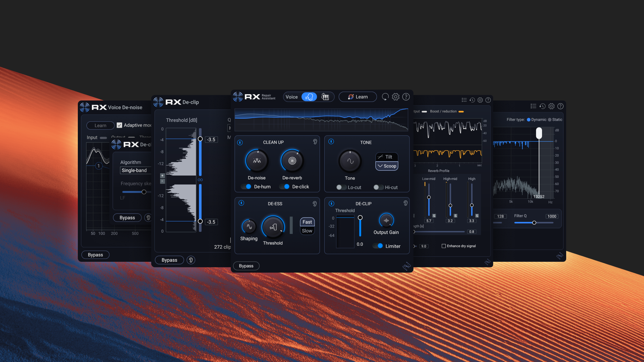Click the De-ess Shaping knob
The height and width of the screenshot is (362, 644).
tap(249, 227)
